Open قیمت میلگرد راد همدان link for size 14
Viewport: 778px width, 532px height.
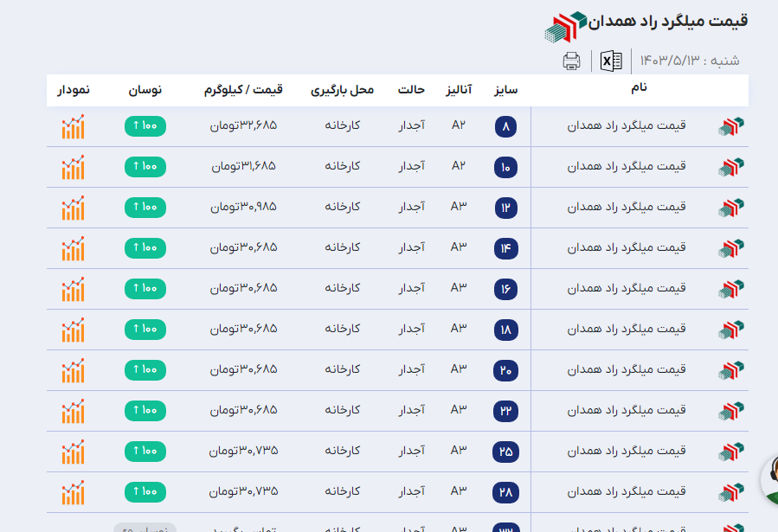627,248
